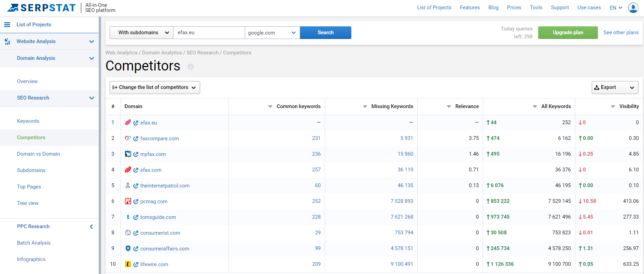Expand the PPC Research section
Viewport: 644px width, 274px height.
click(x=91, y=226)
